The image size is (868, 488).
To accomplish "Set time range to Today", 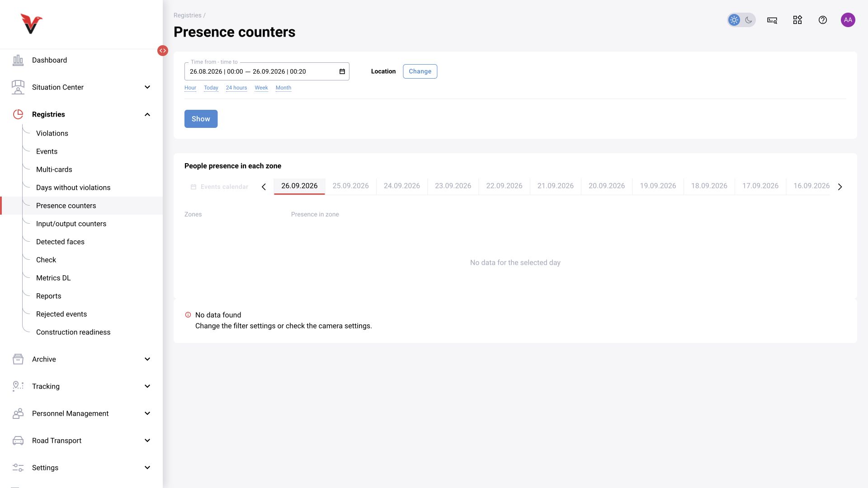I will pos(211,88).
